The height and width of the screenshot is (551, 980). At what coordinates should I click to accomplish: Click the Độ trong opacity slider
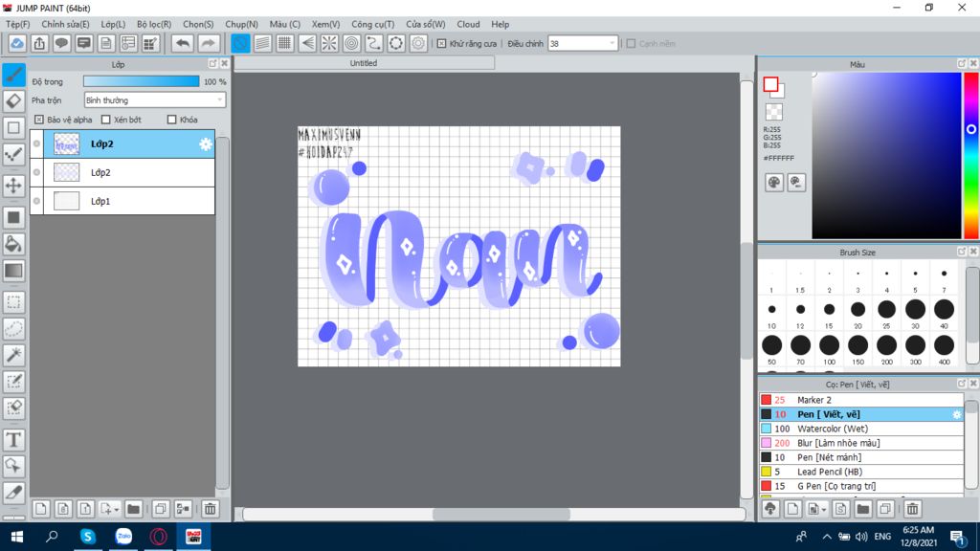[x=142, y=81]
